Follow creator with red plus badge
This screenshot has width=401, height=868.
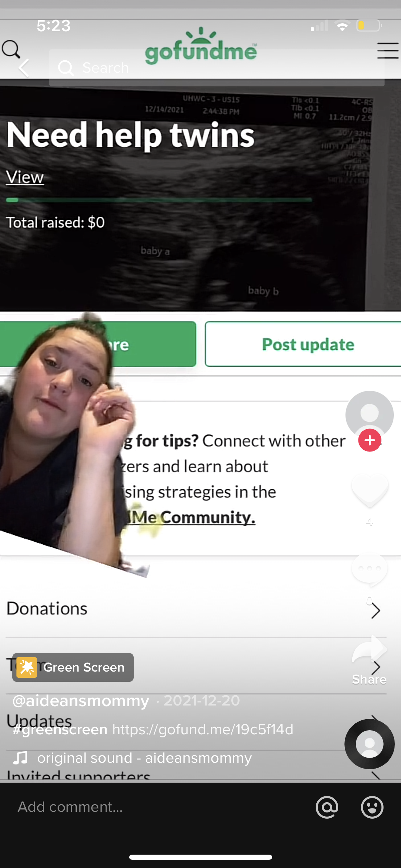[x=369, y=440]
